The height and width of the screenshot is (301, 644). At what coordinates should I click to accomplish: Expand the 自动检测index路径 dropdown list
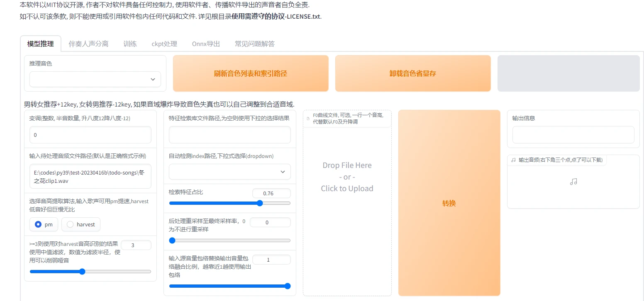pyautogui.click(x=229, y=172)
